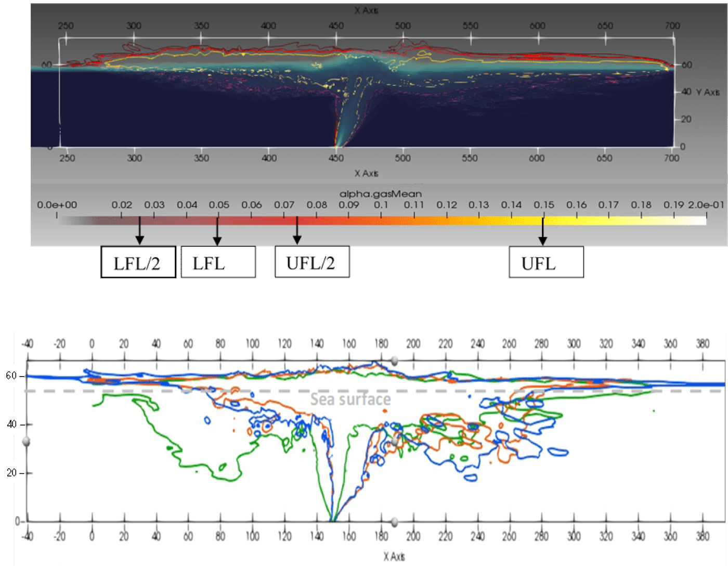728x567 pixels.
Task: Click the 0.07 tick label on color legend
Action: tap(284, 205)
